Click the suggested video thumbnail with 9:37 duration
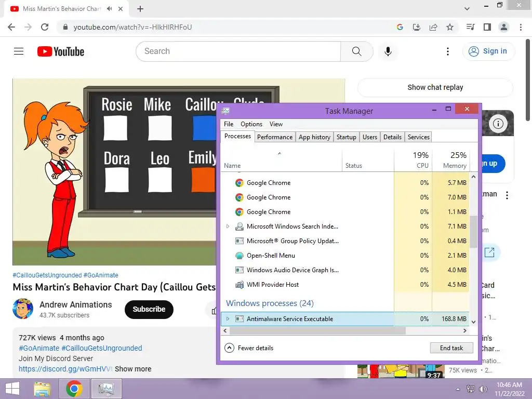 (x=401, y=371)
